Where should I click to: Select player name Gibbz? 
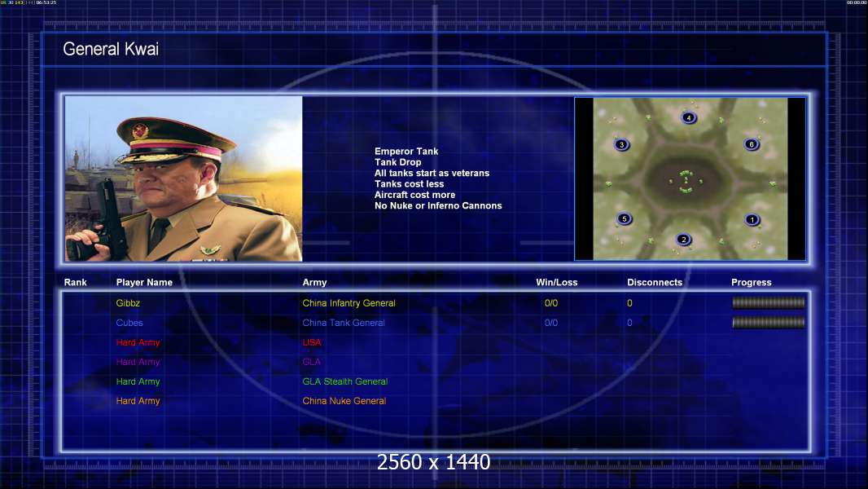pyautogui.click(x=128, y=303)
